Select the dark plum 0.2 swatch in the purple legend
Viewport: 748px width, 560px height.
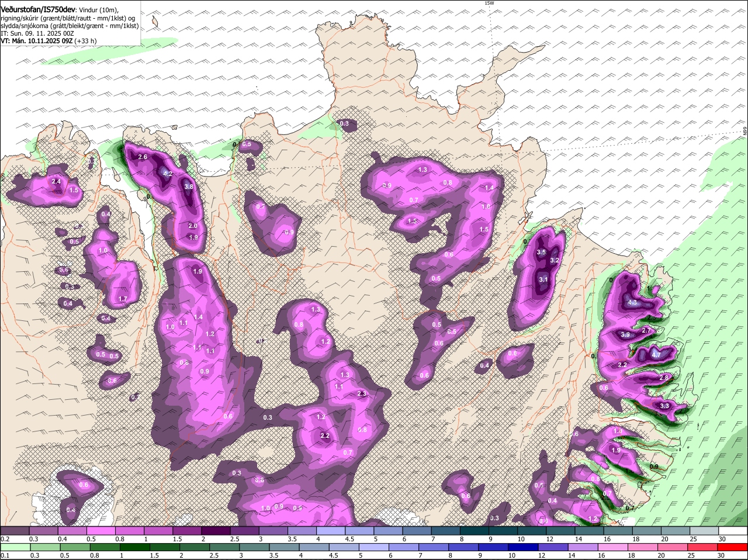[x=15, y=530]
